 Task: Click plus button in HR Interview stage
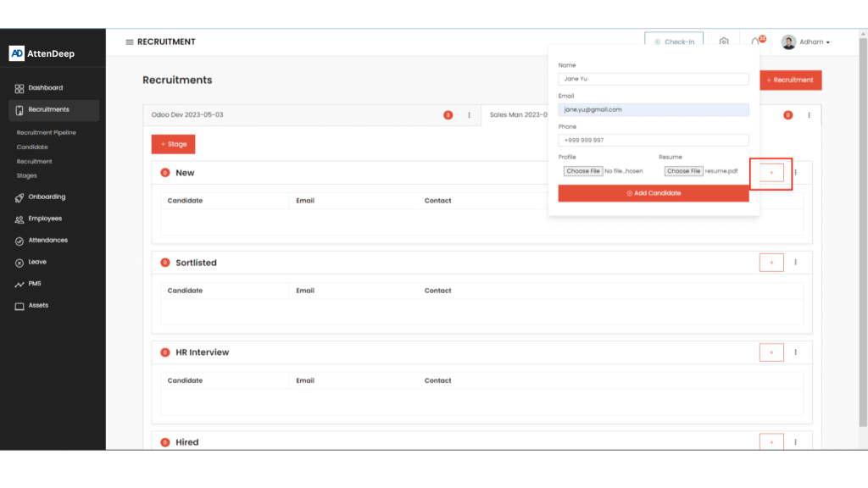[x=771, y=352]
